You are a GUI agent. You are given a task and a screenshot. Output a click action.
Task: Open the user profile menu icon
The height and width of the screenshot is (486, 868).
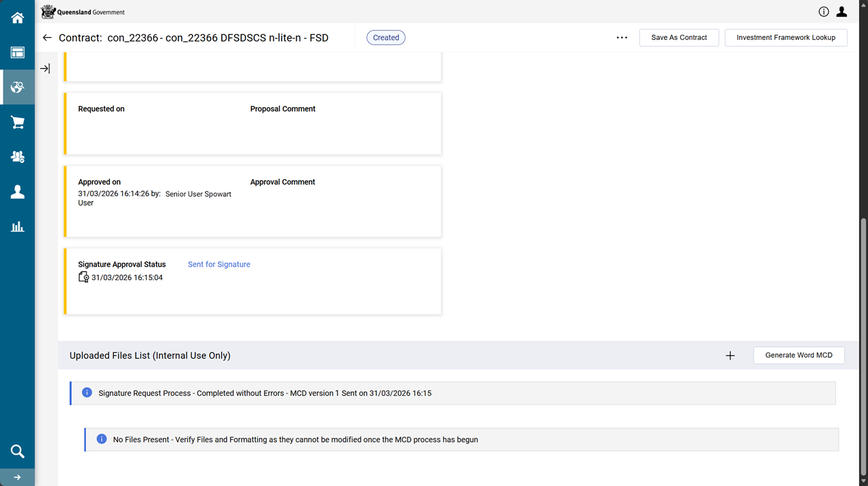(842, 12)
